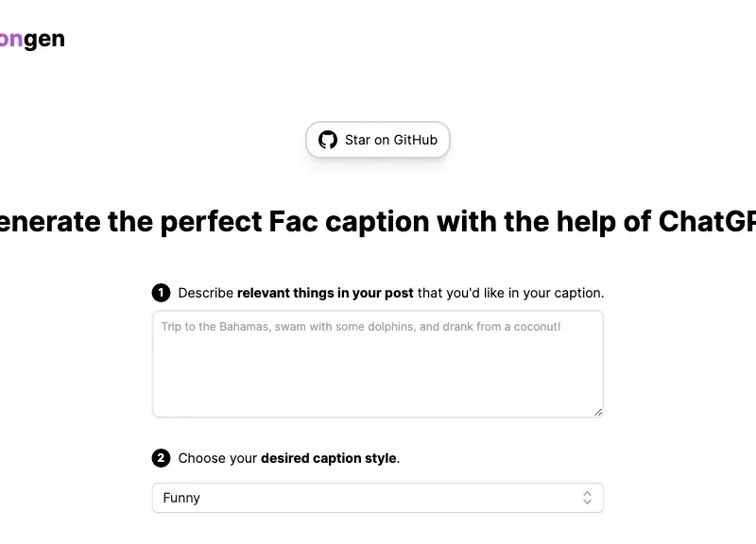
Task: Select the "Funny" text in the style selector
Action: (x=181, y=498)
